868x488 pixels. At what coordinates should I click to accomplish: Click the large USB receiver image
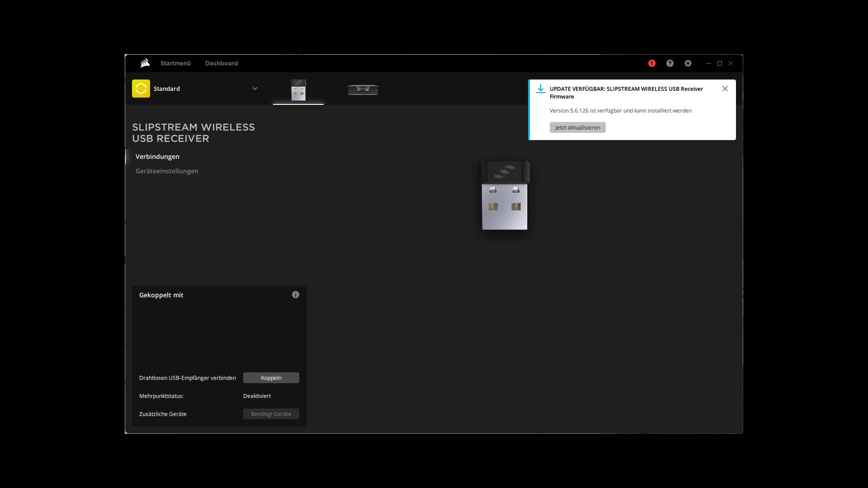click(x=504, y=195)
